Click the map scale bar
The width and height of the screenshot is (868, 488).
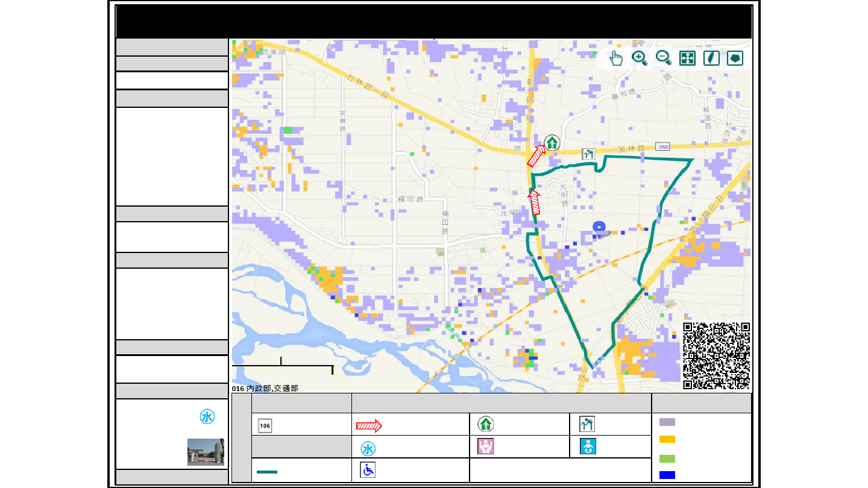(283, 366)
